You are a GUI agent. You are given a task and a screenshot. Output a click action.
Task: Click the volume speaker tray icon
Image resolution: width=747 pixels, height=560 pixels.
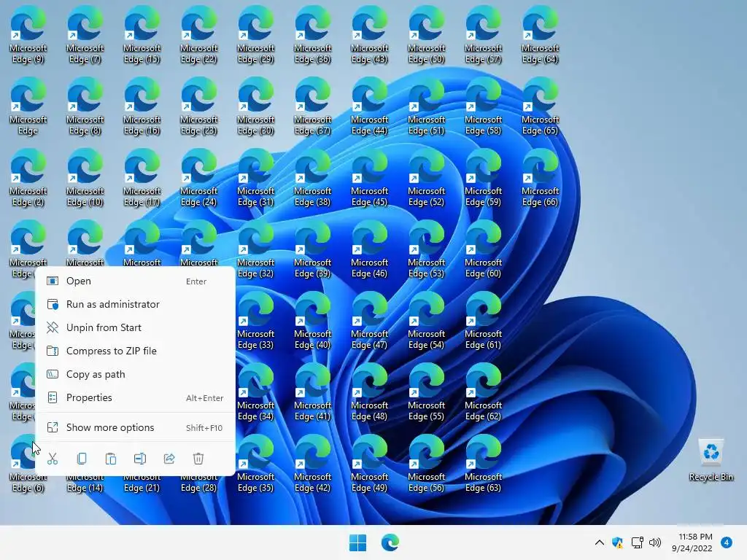[656, 542]
